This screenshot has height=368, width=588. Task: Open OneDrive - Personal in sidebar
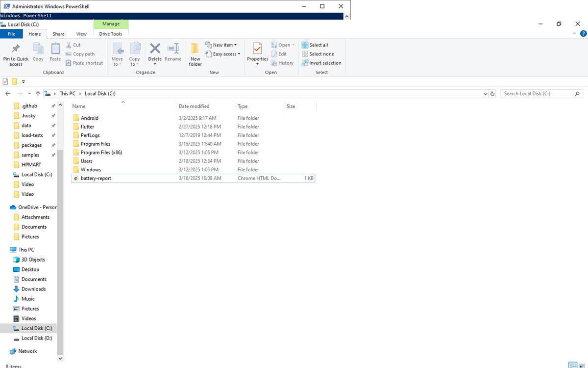[33, 207]
